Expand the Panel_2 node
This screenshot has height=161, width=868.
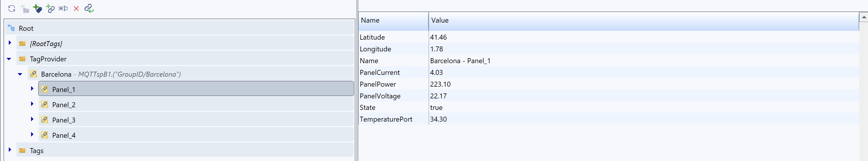(32, 104)
